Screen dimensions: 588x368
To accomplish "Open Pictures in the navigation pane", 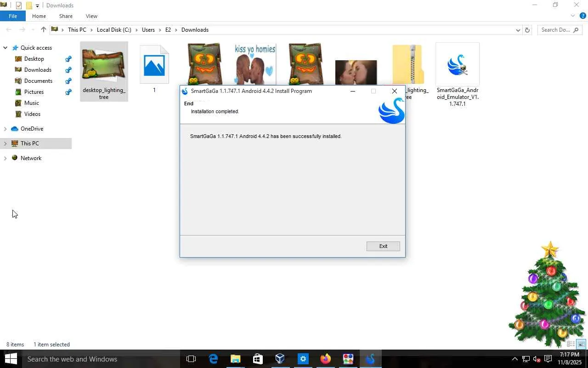I will pyautogui.click(x=34, y=92).
